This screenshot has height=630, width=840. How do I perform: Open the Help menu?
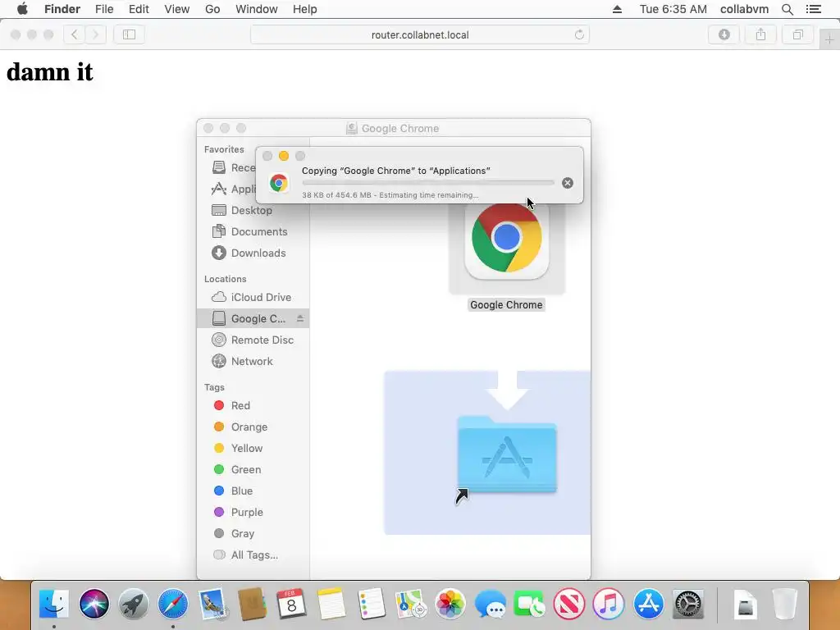(305, 9)
